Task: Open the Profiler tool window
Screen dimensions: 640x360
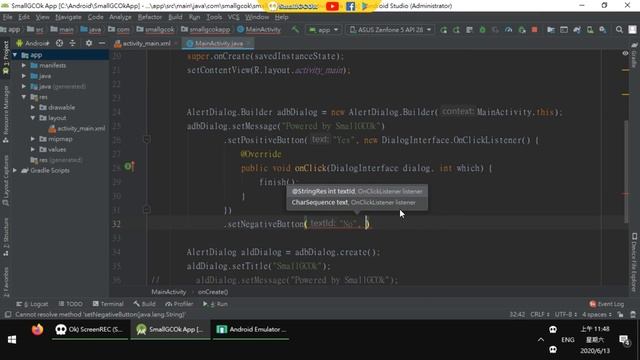Action: (x=179, y=304)
